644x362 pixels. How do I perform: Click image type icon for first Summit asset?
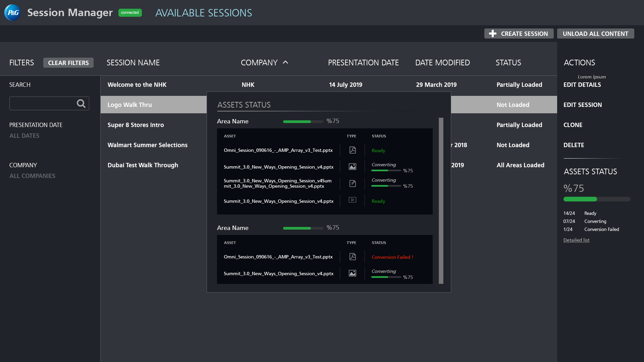coord(352,167)
